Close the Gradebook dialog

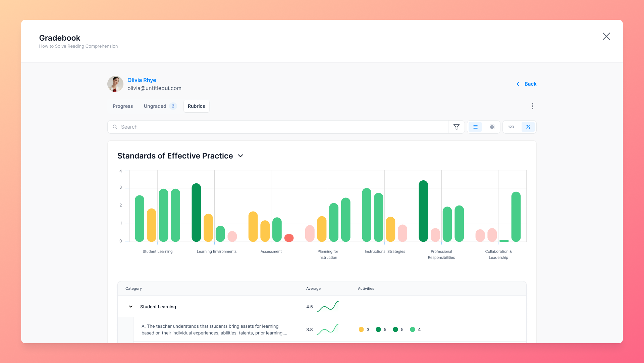(606, 36)
